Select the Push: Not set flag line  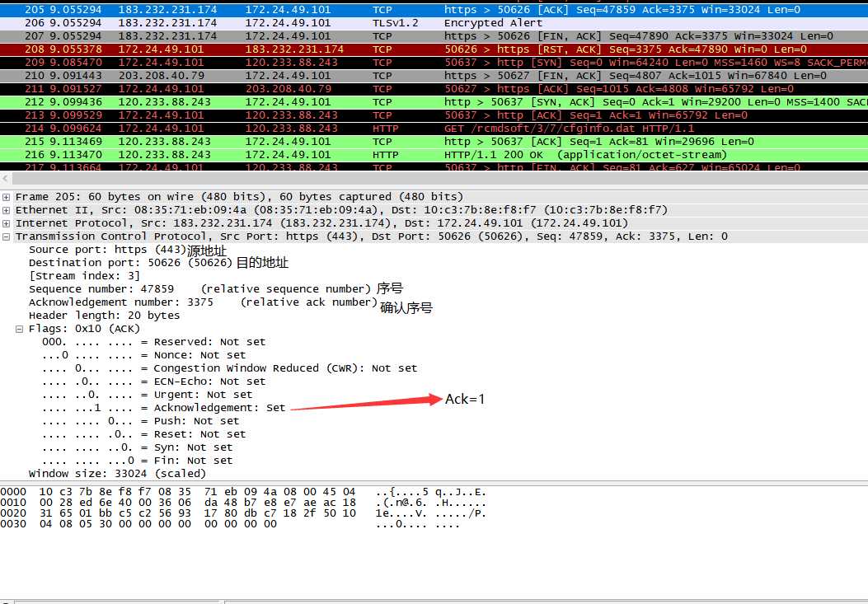point(141,421)
